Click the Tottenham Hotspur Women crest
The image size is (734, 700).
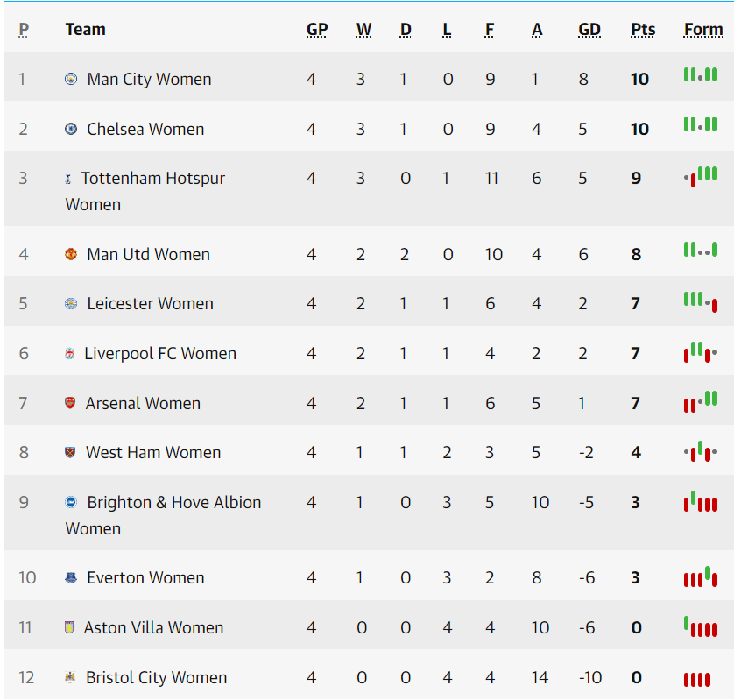pyautogui.click(x=67, y=179)
